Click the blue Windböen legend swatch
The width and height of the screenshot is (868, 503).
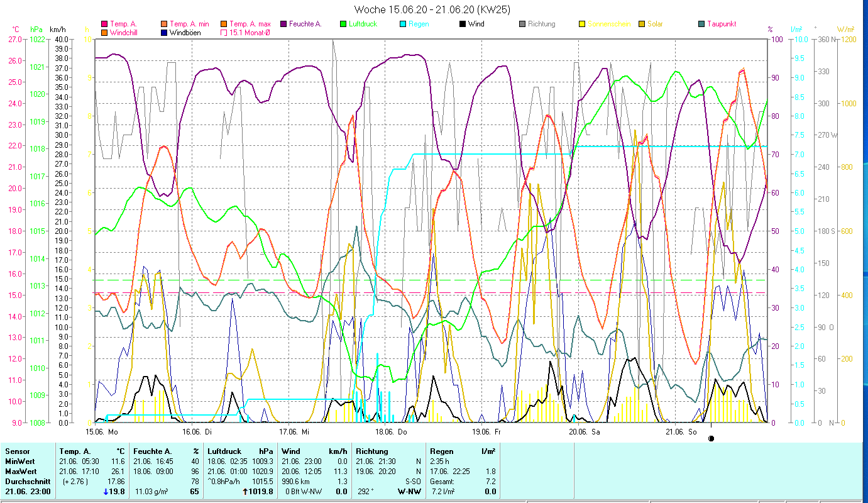(x=165, y=32)
